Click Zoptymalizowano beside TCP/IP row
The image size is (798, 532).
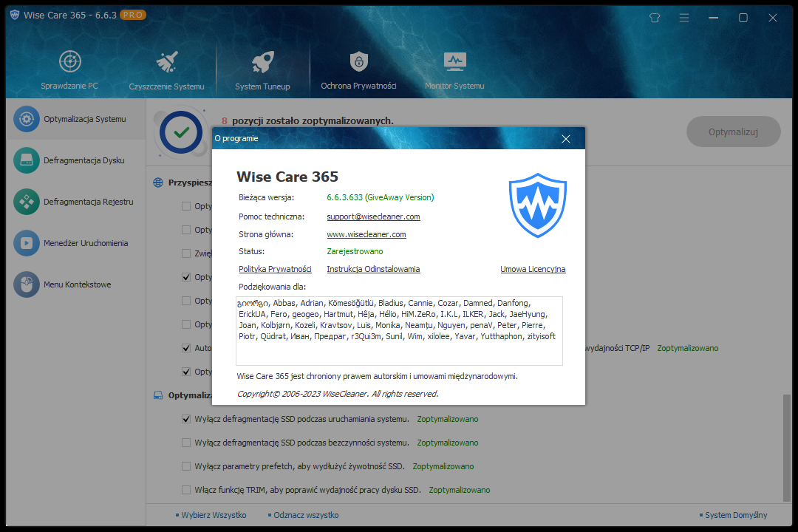pos(688,348)
